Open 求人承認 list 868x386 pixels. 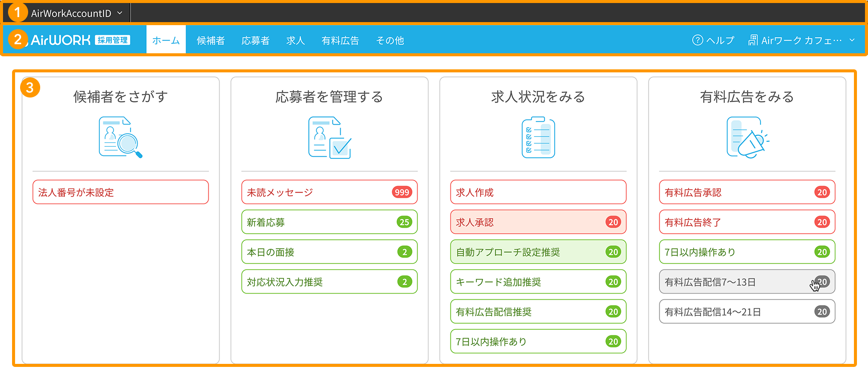pos(538,222)
